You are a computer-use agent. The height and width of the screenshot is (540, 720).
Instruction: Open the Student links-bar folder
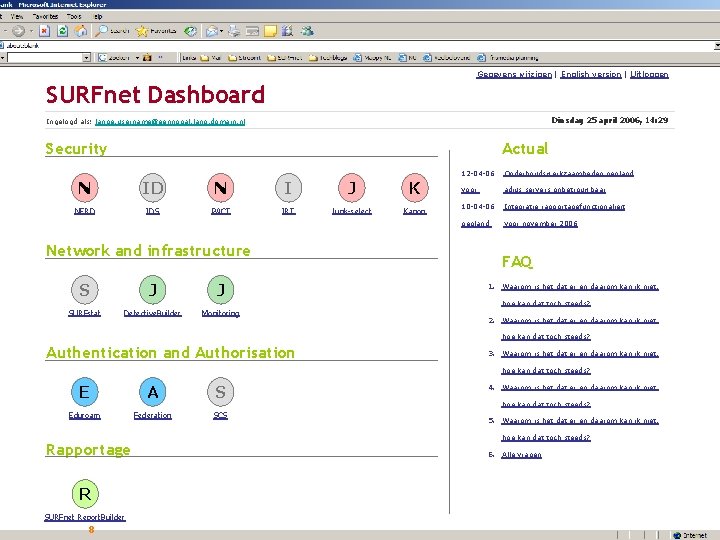point(245,58)
